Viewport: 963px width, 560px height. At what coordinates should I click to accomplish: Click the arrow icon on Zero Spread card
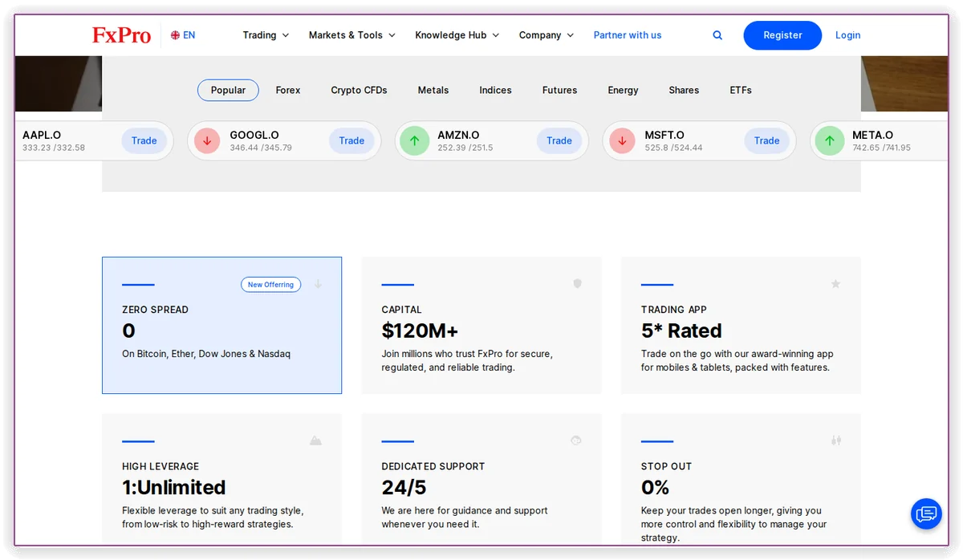[318, 284]
